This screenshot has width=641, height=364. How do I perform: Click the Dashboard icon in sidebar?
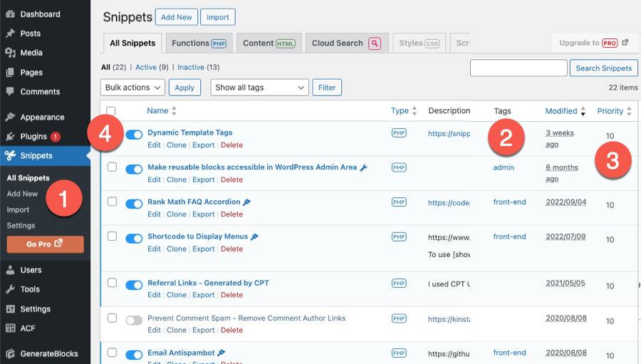(10, 14)
